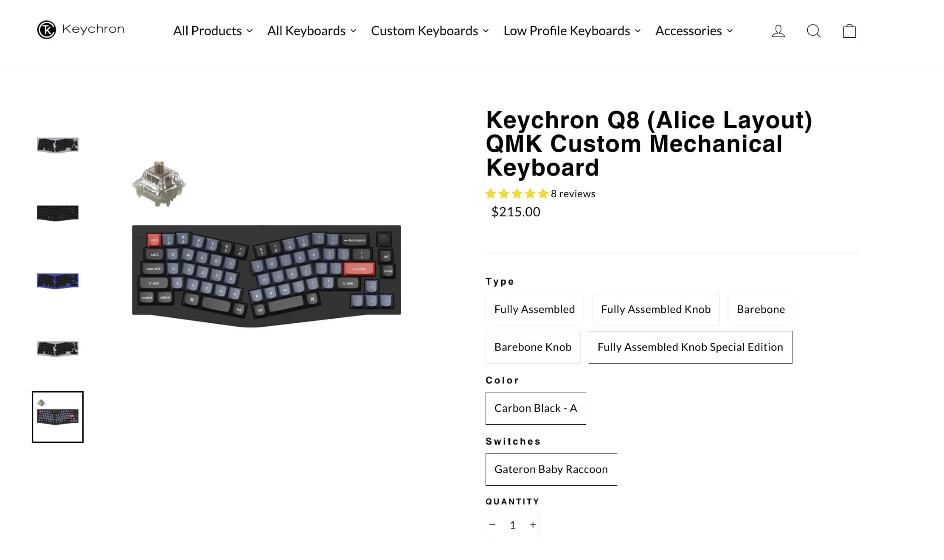Screen dimensions: 944x560
Task: Select the Gateron Baby Raccoon switch option
Action: [551, 469]
